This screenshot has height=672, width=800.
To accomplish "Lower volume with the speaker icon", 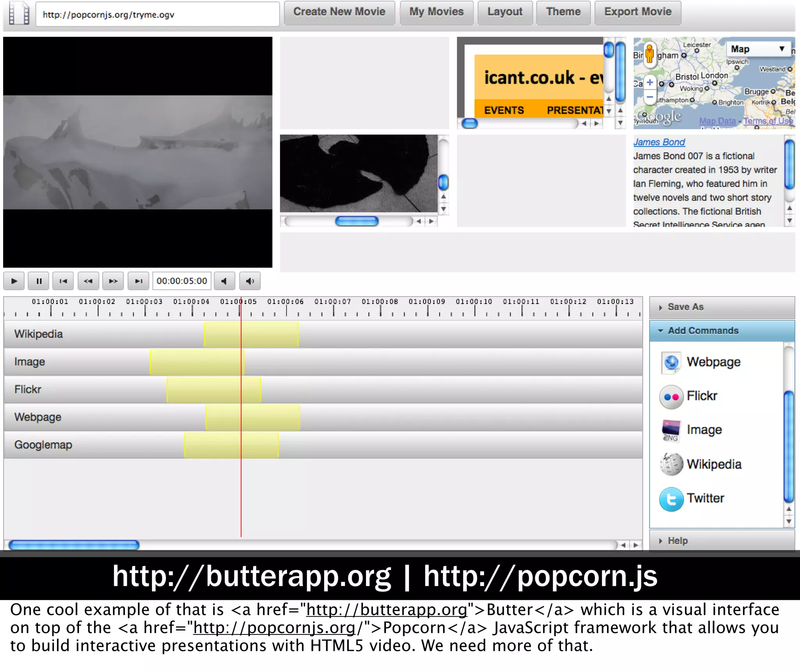I will (x=224, y=281).
